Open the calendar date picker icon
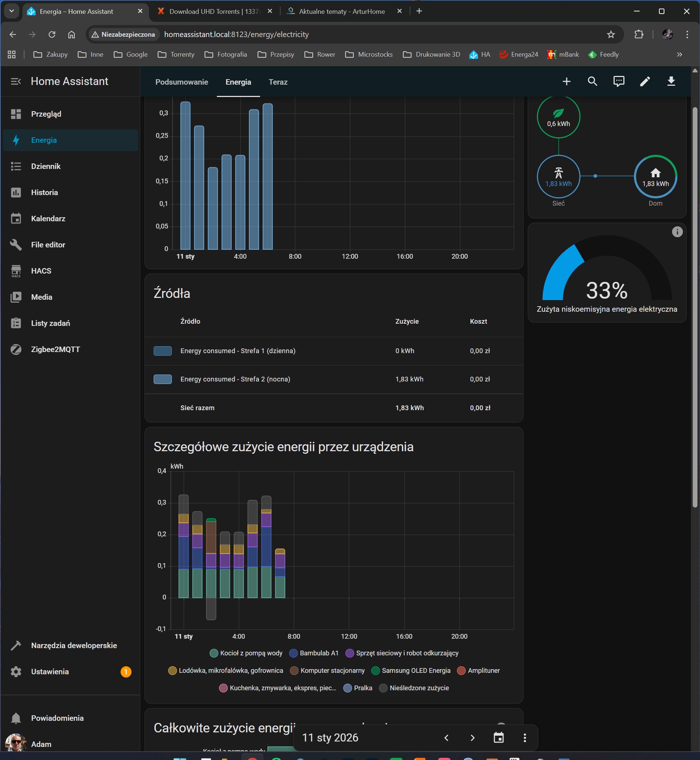This screenshot has width=700, height=760. coord(498,737)
